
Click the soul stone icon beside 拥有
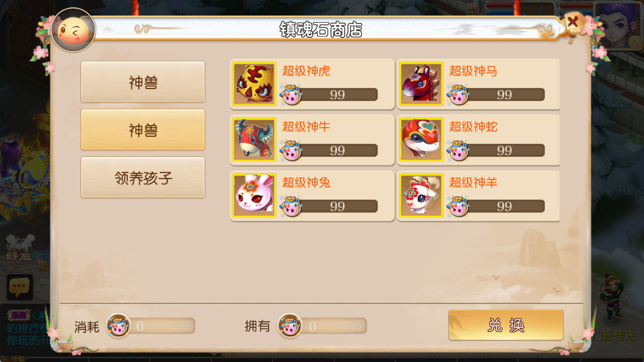click(289, 326)
